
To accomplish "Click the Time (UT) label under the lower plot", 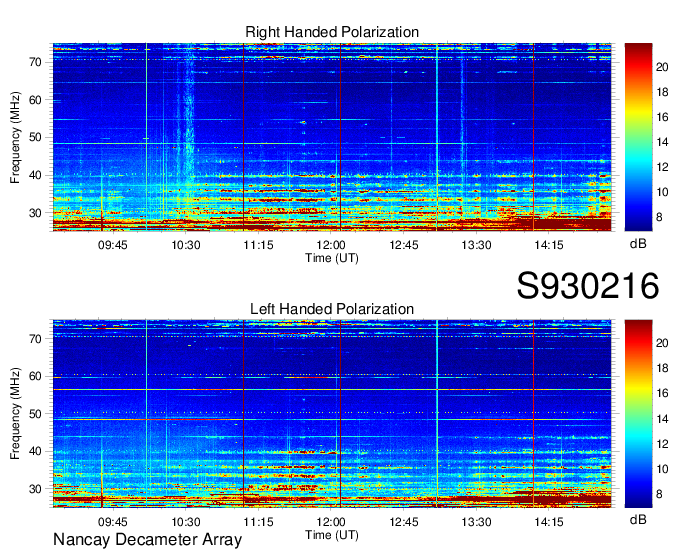I will [x=332, y=535].
